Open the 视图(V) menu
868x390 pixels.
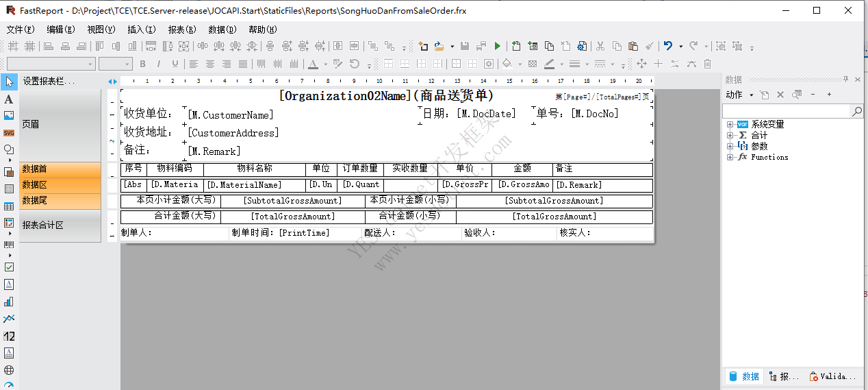pos(101,29)
